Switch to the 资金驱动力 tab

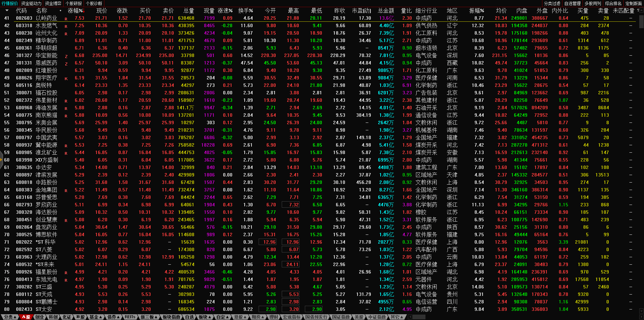pyautogui.click(x=31, y=3)
